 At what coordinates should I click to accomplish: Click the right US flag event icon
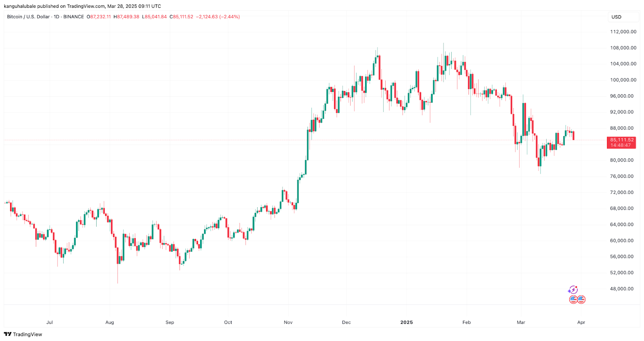click(x=581, y=299)
